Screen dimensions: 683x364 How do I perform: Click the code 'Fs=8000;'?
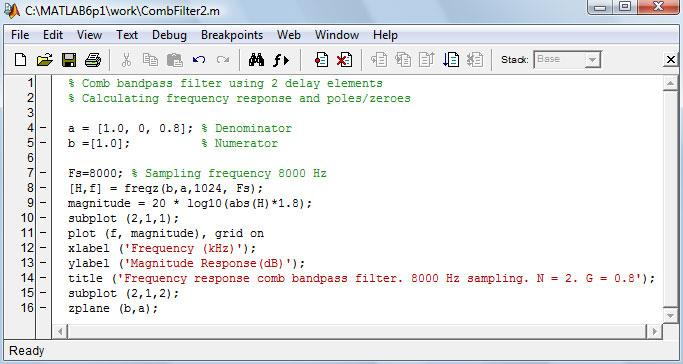tap(95, 173)
